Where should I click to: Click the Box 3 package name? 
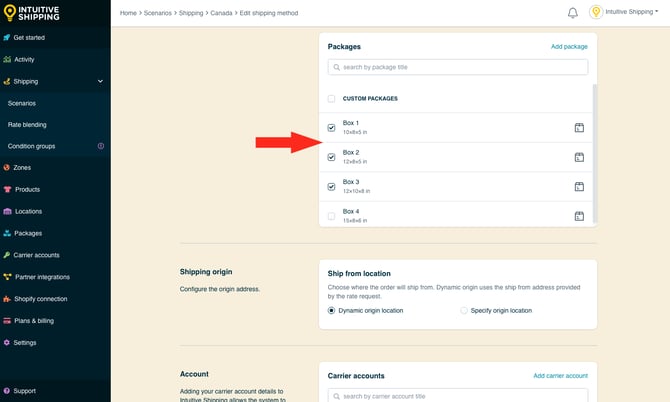click(351, 182)
